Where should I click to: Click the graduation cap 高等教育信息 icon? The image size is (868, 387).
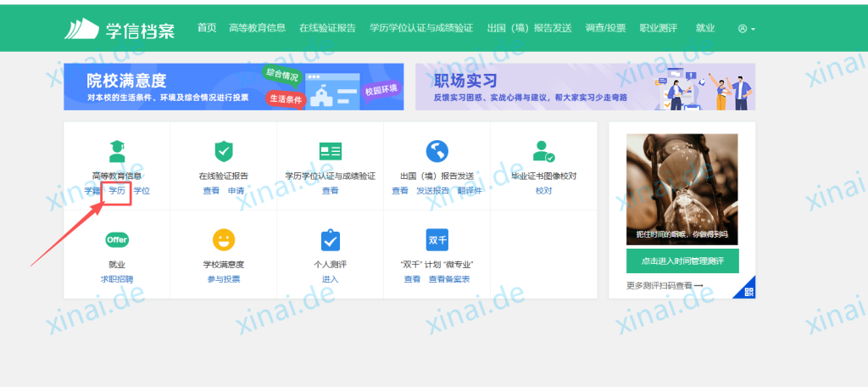(x=117, y=151)
